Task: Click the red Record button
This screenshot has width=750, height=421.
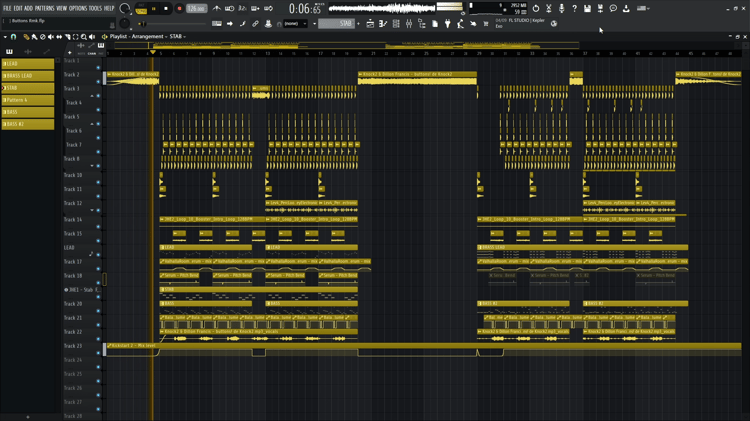Action: click(x=179, y=9)
